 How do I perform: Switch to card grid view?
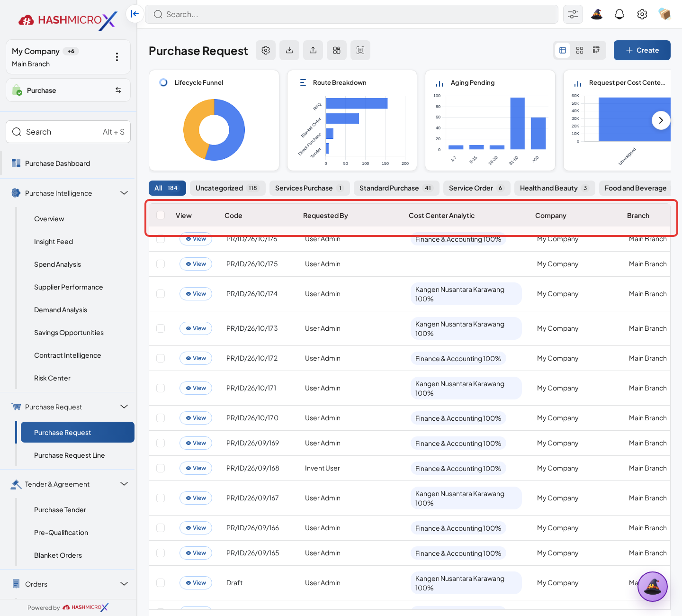coord(580,50)
